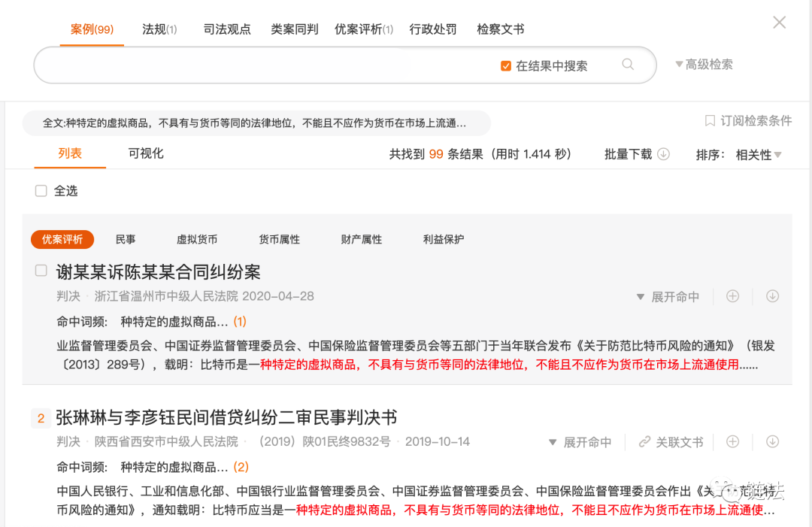Click case number (2019)陕01民终9832号
Image resolution: width=812 pixels, height=527 pixels.
[324, 441]
